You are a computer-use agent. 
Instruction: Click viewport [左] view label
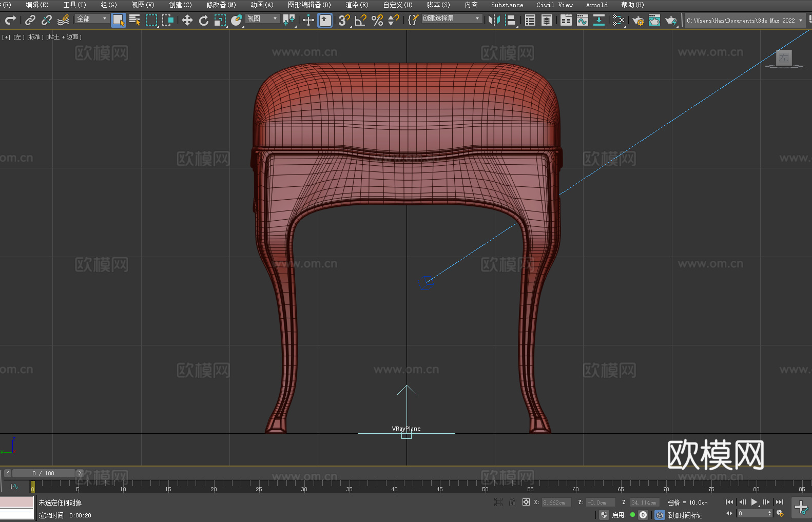[18, 37]
